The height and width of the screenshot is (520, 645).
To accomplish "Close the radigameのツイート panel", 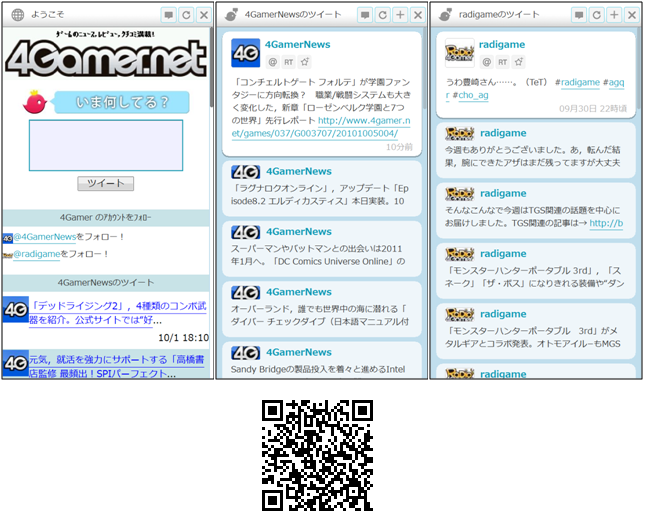I will click(x=632, y=15).
